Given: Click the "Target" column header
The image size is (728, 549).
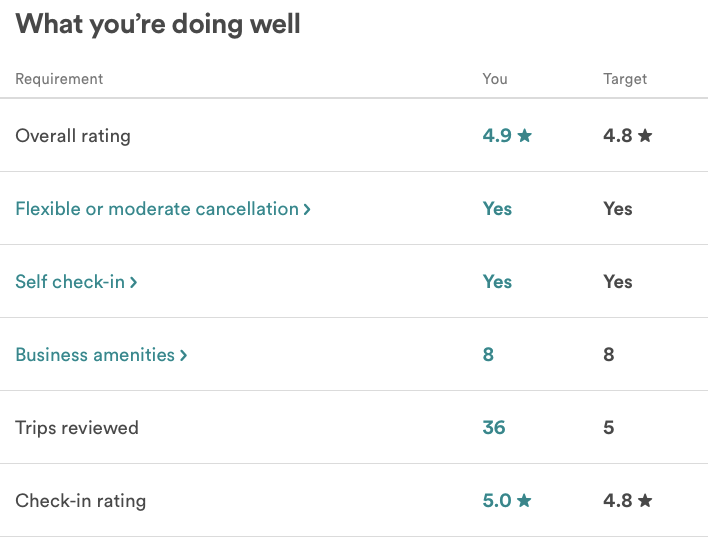Looking at the screenshot, I should (x=625, y=79).
